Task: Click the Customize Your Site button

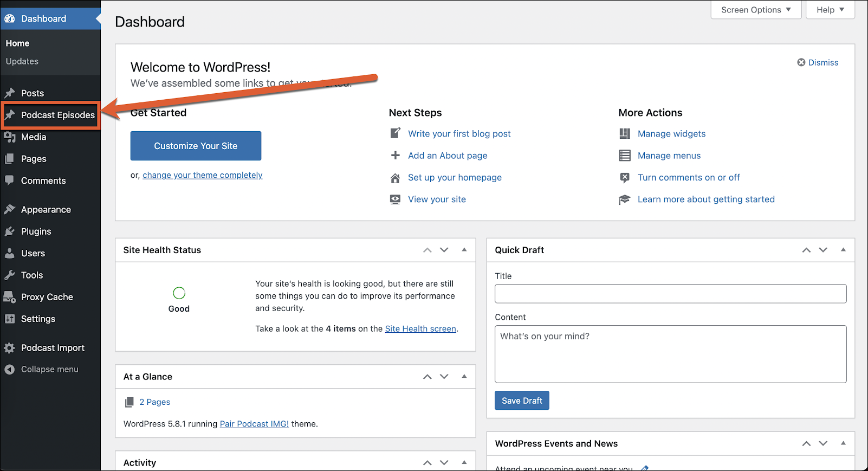Action: [196, 146]
